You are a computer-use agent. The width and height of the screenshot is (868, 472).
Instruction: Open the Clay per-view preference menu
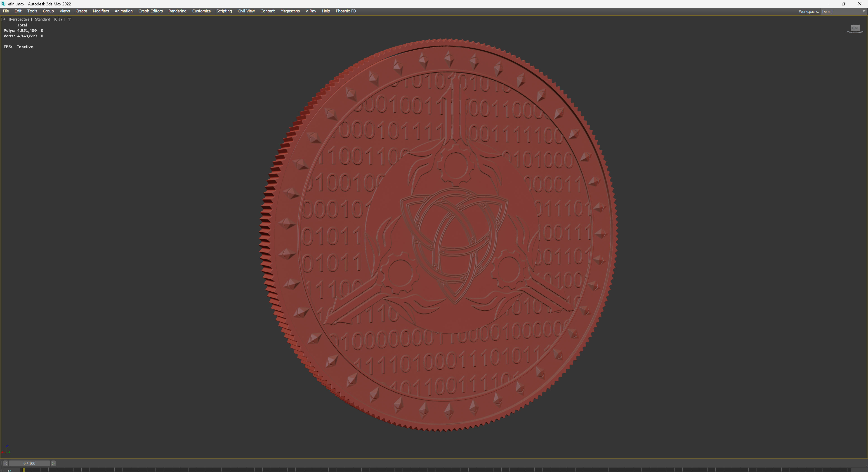coord(59,19)
